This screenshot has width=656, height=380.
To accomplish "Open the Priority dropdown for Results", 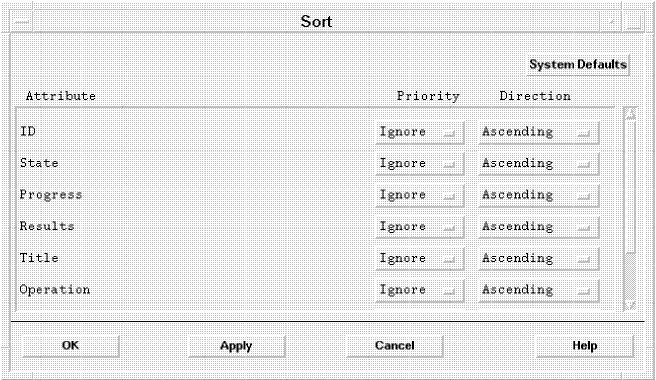I will (x=420, y=227).
